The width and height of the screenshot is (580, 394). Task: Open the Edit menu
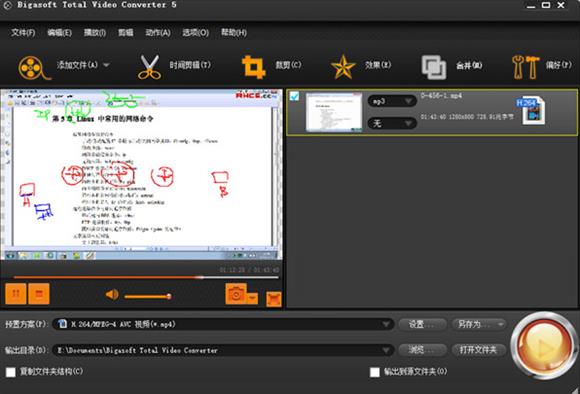point(59,33)
